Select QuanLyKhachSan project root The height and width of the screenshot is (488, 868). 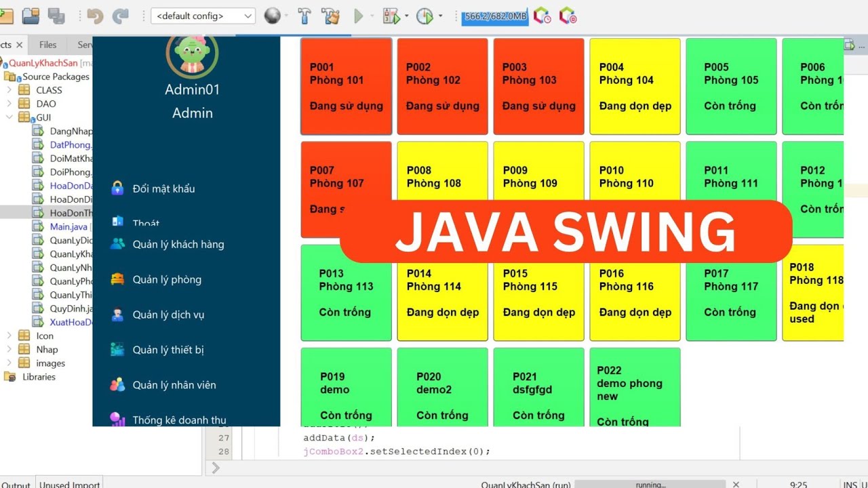pyautogui.click(x=43, y=63)
